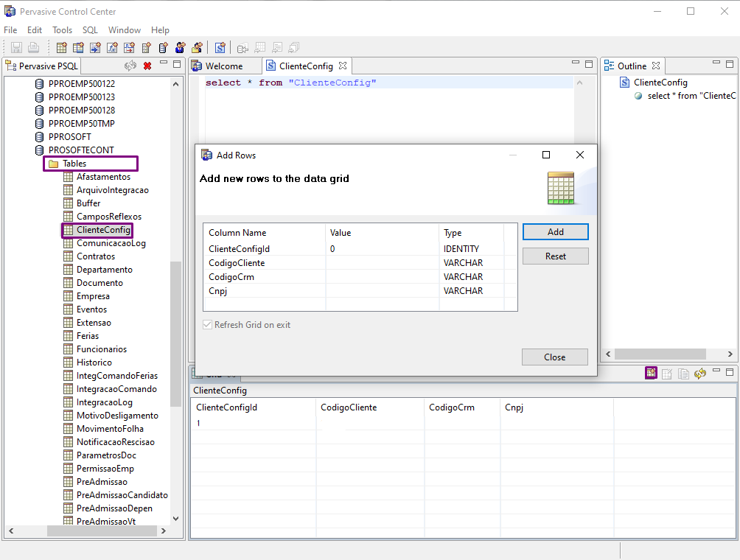The height and width of the screenshot is (560, 740).
Task: Click the Close button in Add Rows dialog
Action: tap(554, 357)
